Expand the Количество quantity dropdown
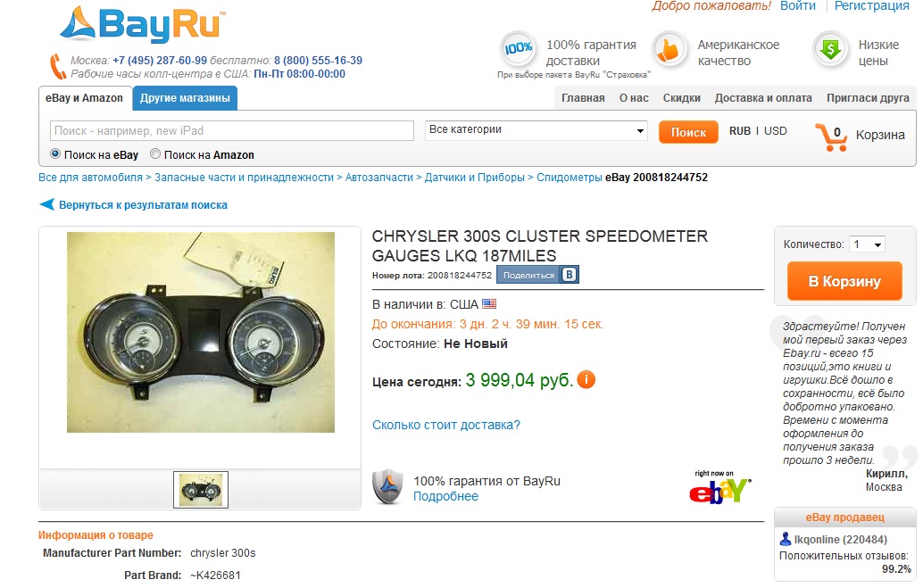 867,244
